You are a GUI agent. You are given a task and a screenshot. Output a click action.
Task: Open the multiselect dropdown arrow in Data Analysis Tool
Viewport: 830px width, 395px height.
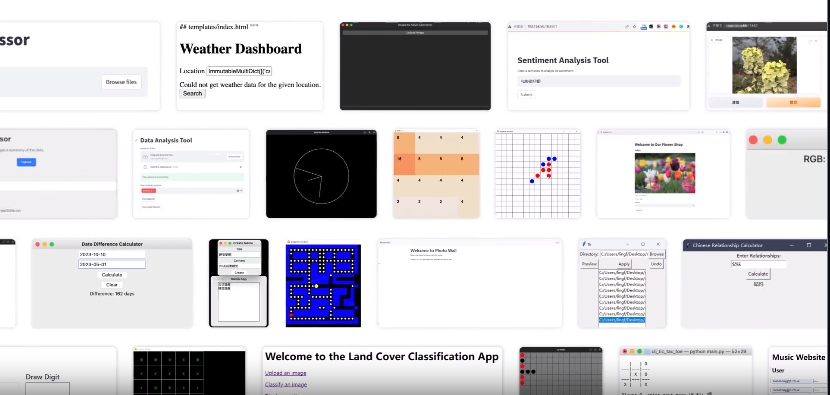[242, 191]
